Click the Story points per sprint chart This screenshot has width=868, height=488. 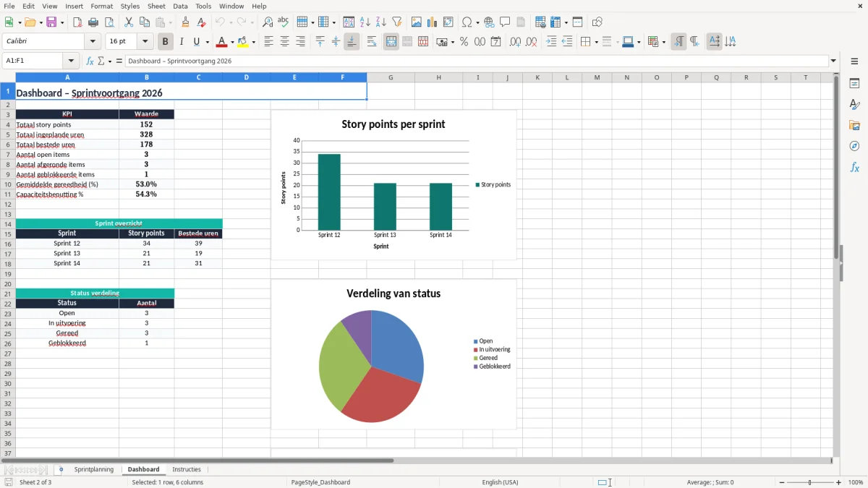tap(393, 184)
